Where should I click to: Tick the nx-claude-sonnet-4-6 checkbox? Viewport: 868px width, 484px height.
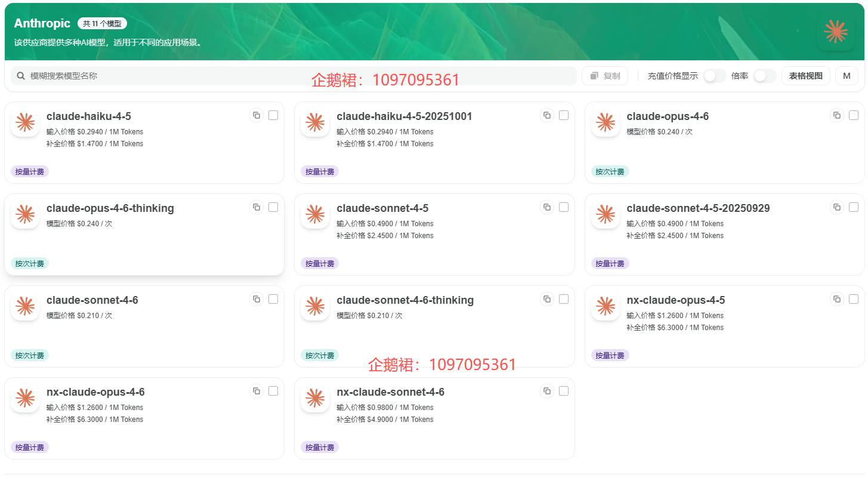(564, 391)
